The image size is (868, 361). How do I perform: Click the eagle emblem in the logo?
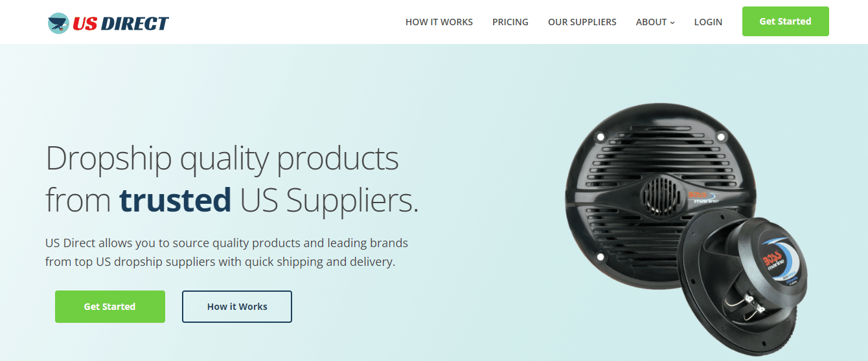tap(58, 23)
